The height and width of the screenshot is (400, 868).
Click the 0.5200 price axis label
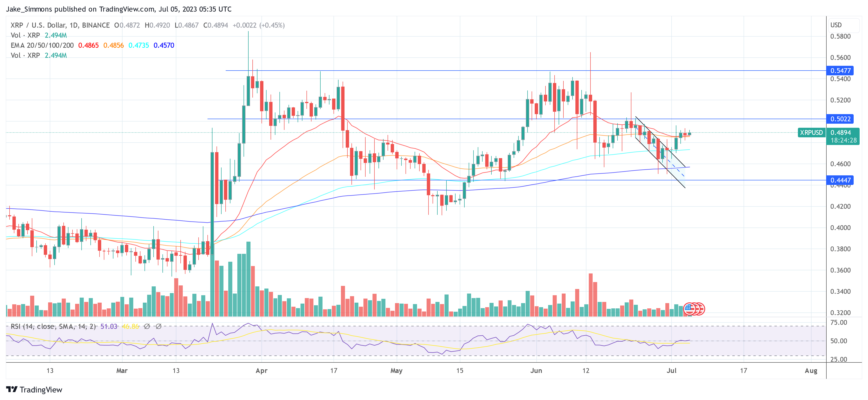[x=840, y=100]
